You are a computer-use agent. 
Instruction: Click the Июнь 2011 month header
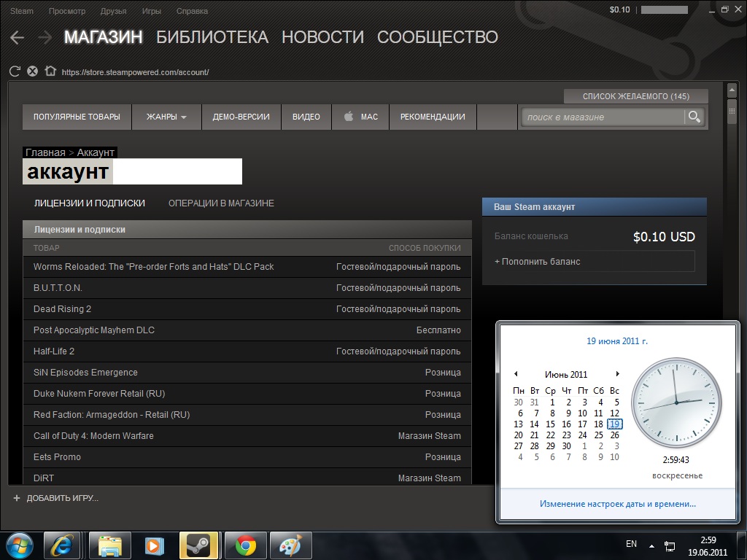[x=566, y=374]
